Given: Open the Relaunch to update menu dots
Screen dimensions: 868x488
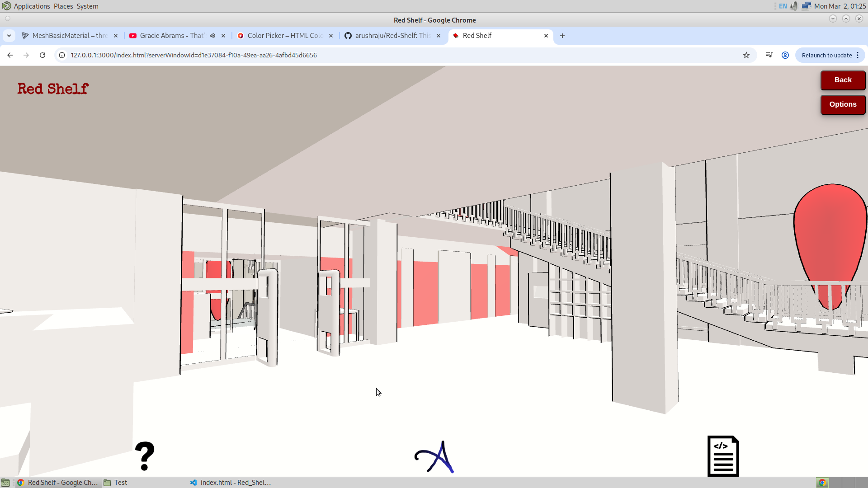Looking at the screenshot, I should [858, 55].
